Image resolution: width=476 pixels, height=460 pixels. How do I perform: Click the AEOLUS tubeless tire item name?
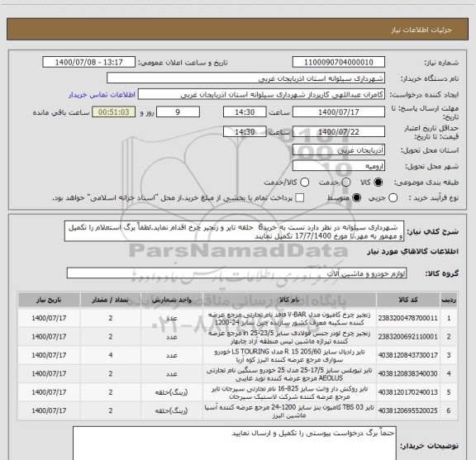point(289,374)
